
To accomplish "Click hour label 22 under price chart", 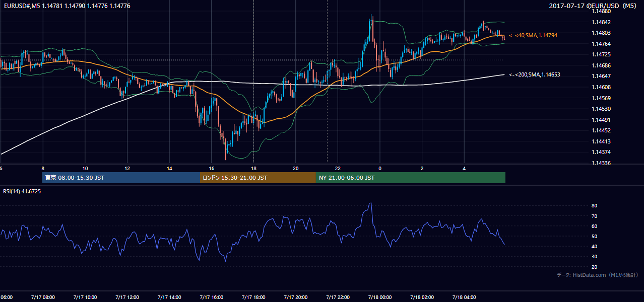I will pyautogui.click(x=338, y=169).
